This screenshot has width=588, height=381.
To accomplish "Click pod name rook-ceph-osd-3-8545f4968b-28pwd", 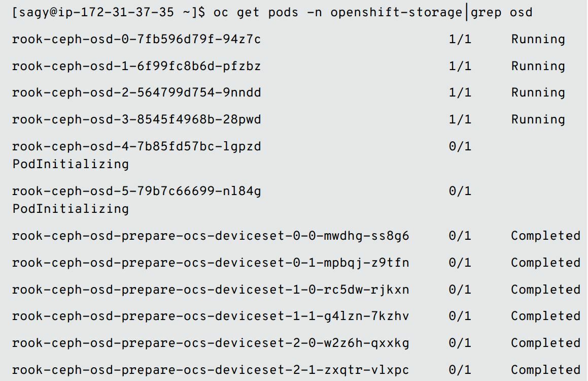I will click(x=136, y=119).
